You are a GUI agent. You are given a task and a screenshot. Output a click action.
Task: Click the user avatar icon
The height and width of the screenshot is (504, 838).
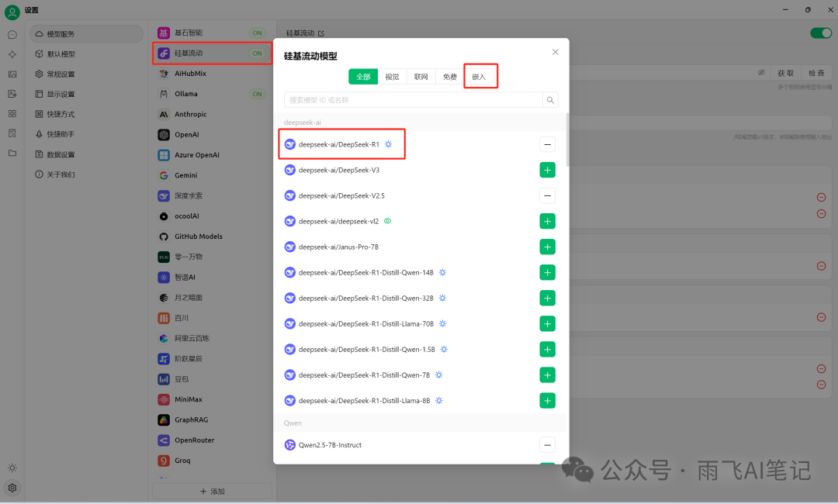pyautogui.click(x=12, y=11)
